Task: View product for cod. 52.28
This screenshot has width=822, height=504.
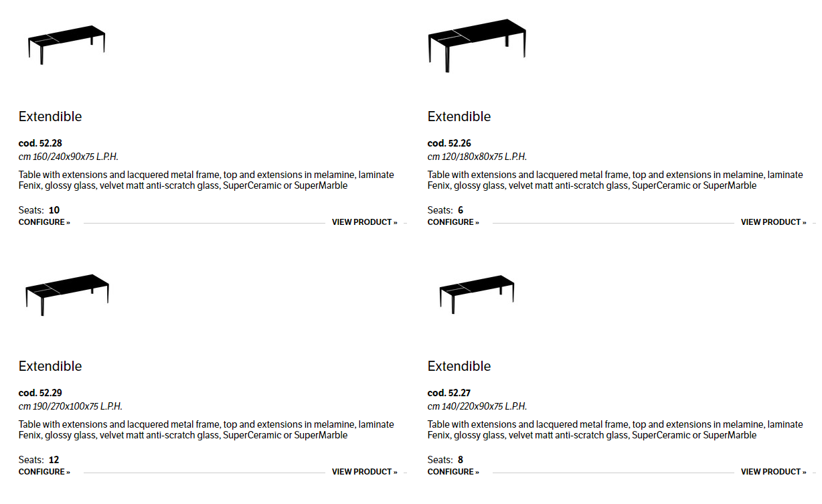Action: 364,222
